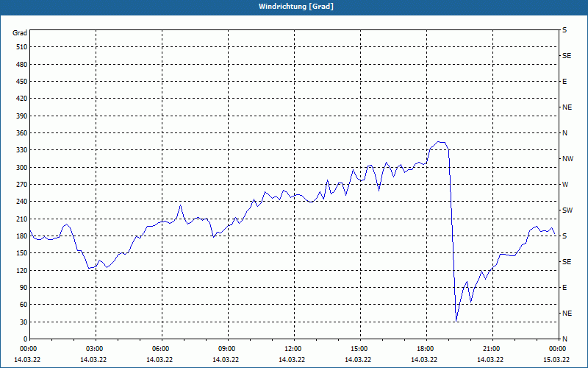
Task: Click the NW compass label on the right axis
Action: coord(567,159)
